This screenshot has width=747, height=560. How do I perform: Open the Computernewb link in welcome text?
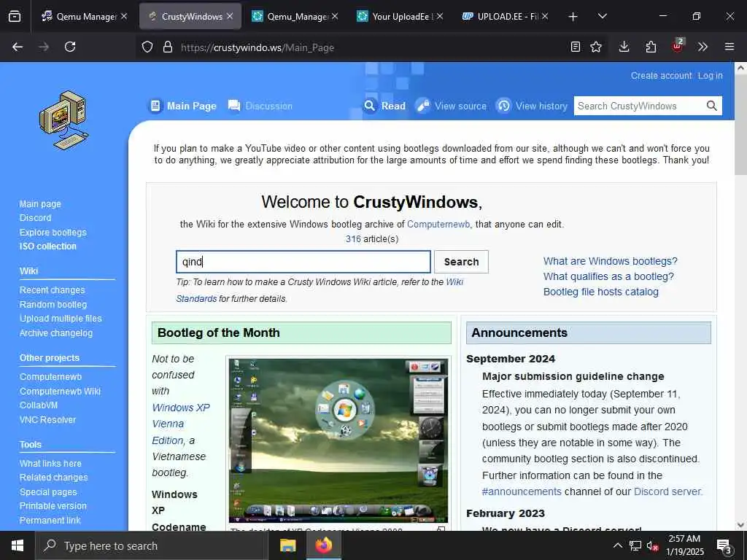[x=438, y=225]
